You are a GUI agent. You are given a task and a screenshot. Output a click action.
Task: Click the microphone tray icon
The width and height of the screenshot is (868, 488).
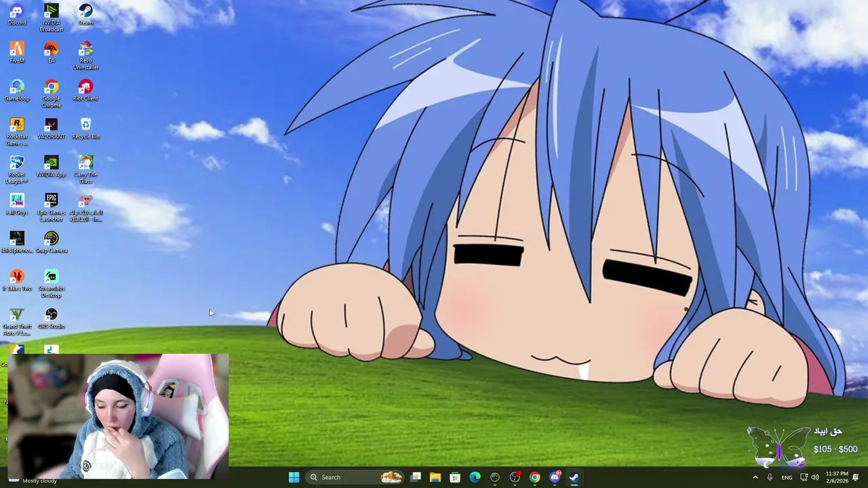pos(770,477)
